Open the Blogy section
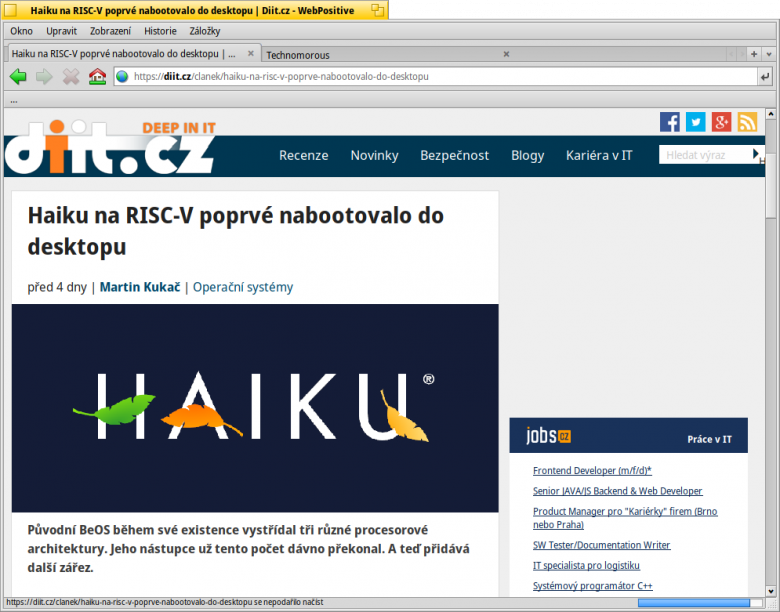This screenshot has height=612, width=780. (527, 155)
